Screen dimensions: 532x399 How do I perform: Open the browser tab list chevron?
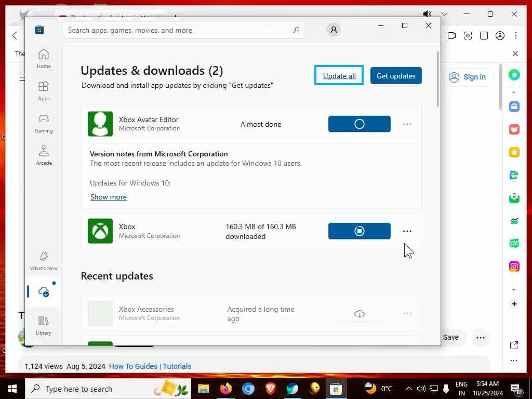click(444, 14)
